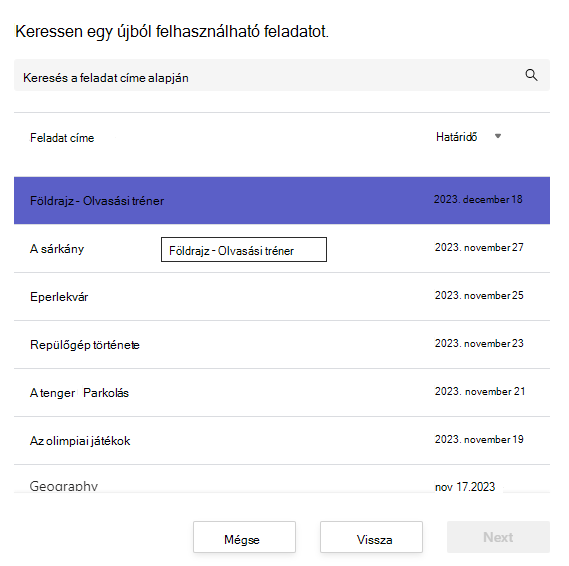Click the Feladat címe column header
The image size is (569, 566).
(x=62, y=138)
